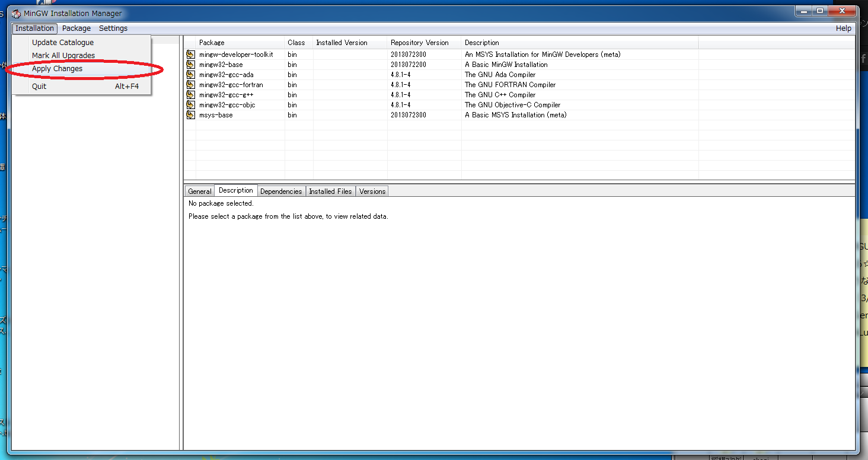
Task: Choose Mark All Upgrades menu entry
Action: point(82,56)
